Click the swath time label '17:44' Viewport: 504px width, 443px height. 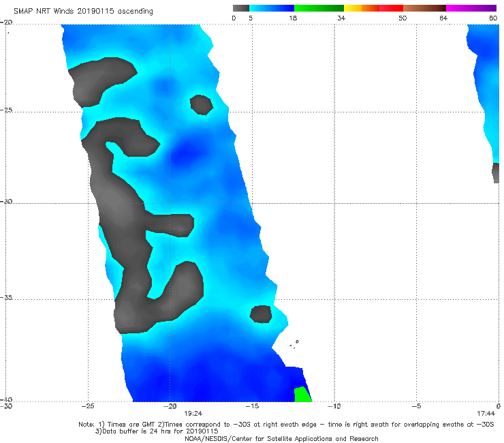pyautogui.click(x=486, y=414)
